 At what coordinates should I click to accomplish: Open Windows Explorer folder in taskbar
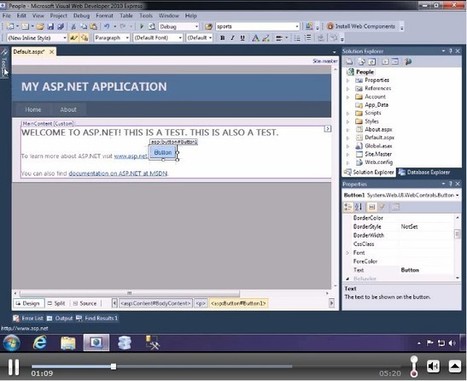[68, 343]
